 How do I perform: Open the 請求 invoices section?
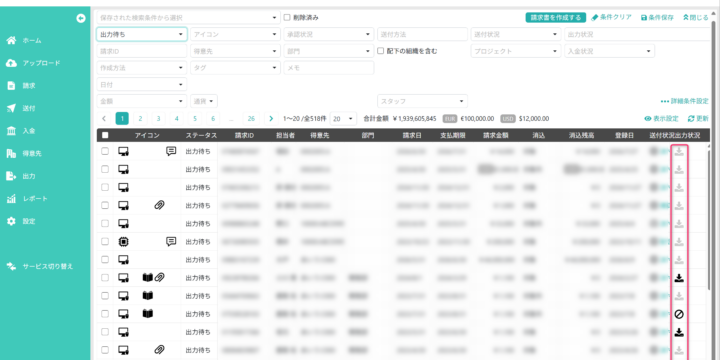click(21, 85)
